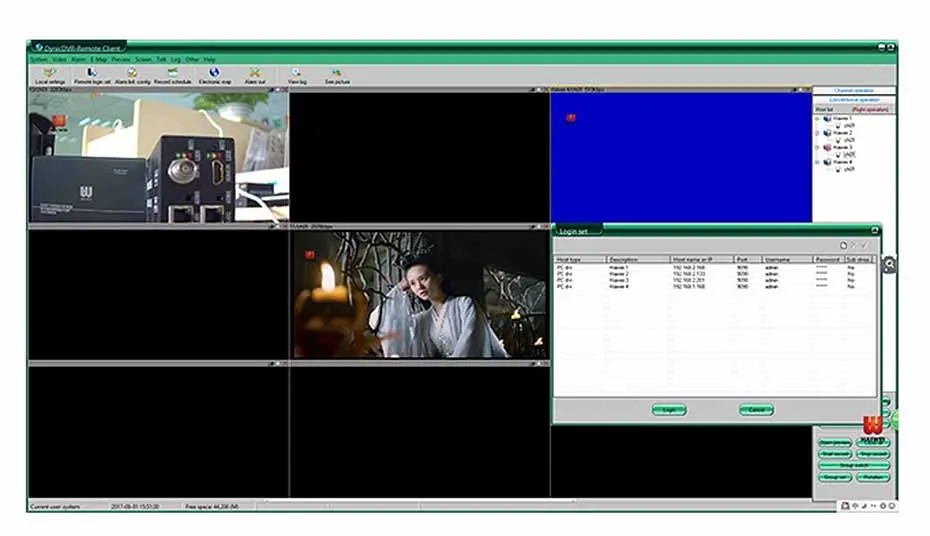Click the Port column header
The width and height of the screenshot is (930, 536).
tap(748, 260)
